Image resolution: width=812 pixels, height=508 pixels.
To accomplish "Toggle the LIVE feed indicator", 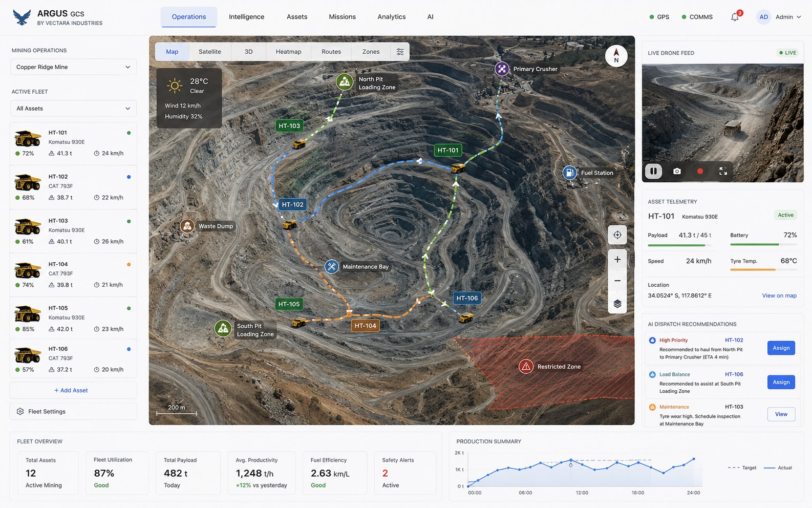I will point(787,53).
